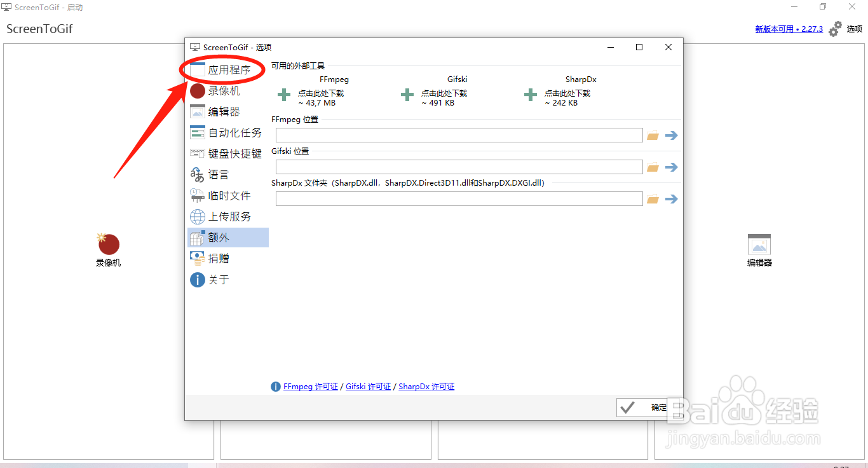Open 选项 via the gear icon
The image size is (868, 468).
click(836, 29)
